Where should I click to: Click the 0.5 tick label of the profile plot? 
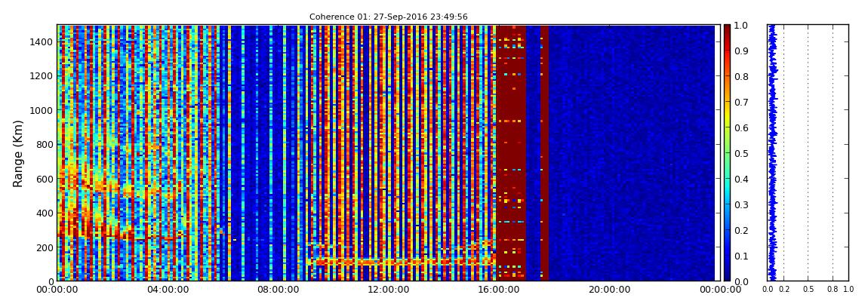(808, 290)
